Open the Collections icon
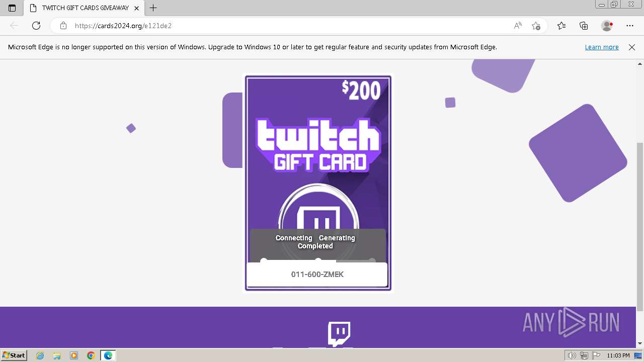Screen dimensions: 644x362 coord(584,26)
